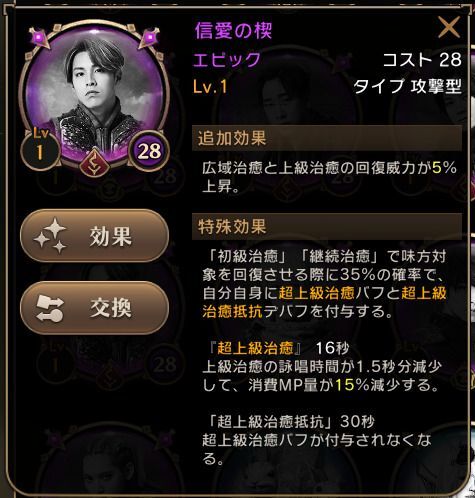The height and width of the screenshot is (498, 475).
Task: Click the 特殊効果 section header
Action: click(327, 227)
